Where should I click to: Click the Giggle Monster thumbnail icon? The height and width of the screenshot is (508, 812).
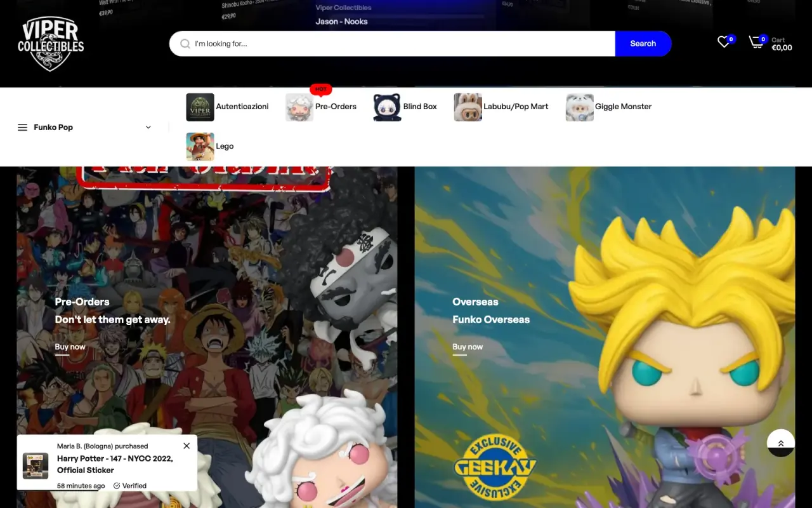(579, 107)
